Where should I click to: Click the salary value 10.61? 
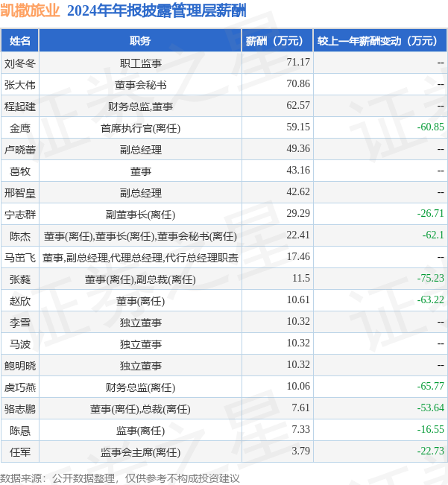click(x=298, y=299)
